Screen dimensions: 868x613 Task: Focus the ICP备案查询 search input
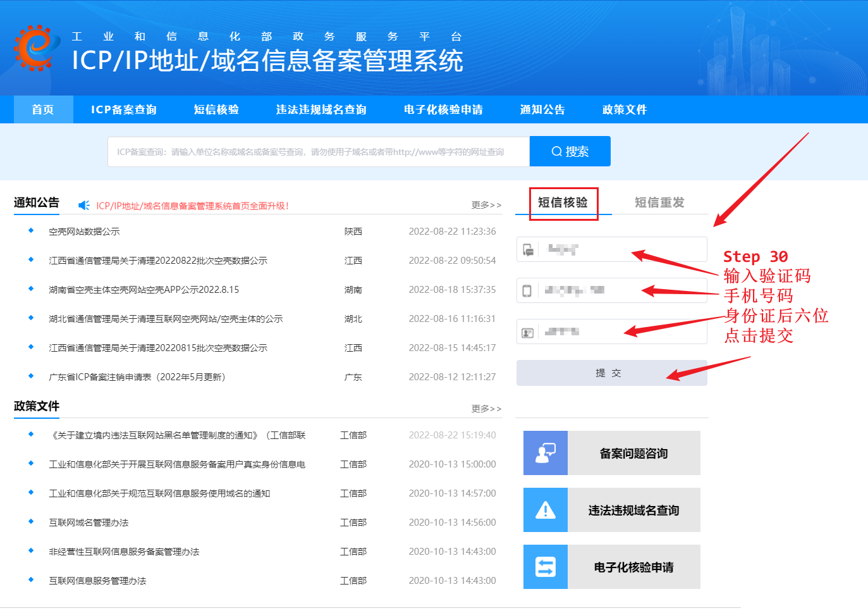click(x=319, y=152)
